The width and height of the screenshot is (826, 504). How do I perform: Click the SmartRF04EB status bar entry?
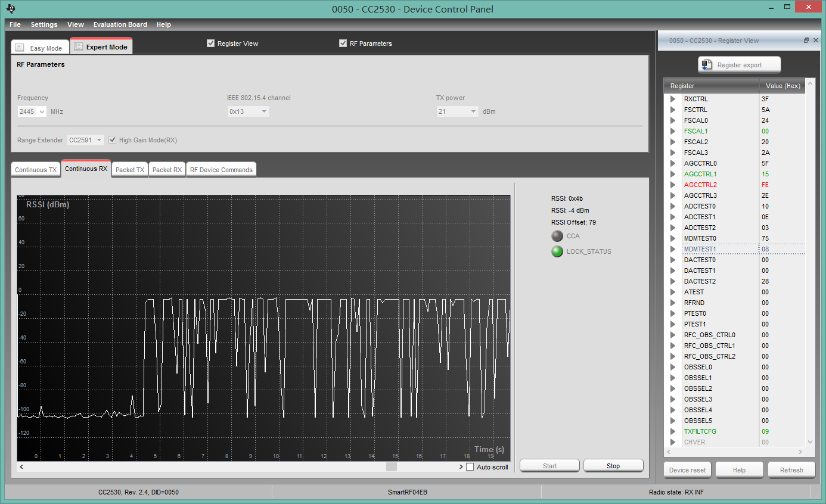click(407, 492)
